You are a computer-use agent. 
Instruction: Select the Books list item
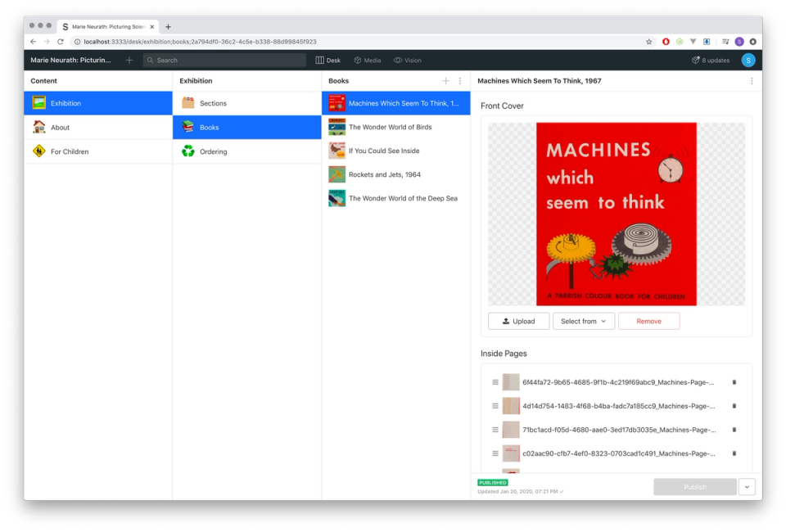click(246, 127)
